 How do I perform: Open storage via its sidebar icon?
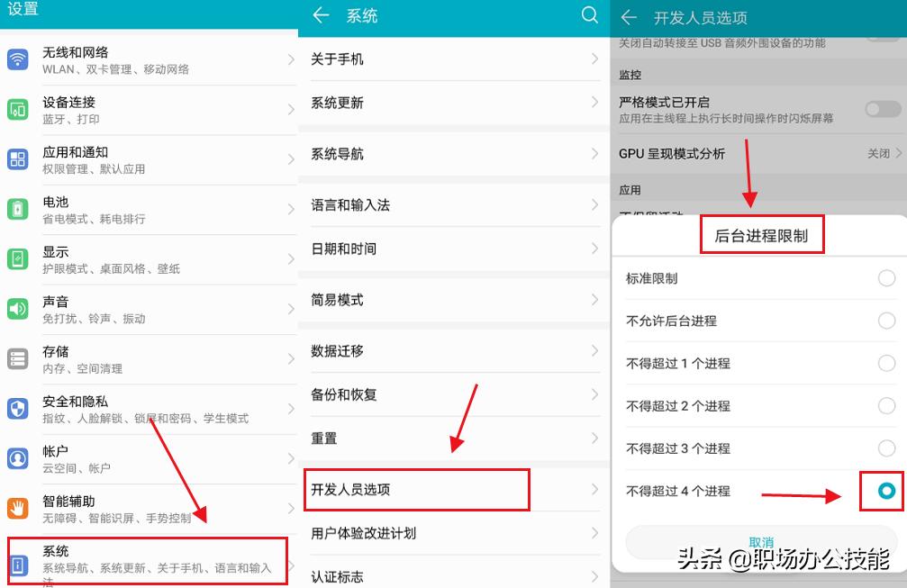(16, 357)
